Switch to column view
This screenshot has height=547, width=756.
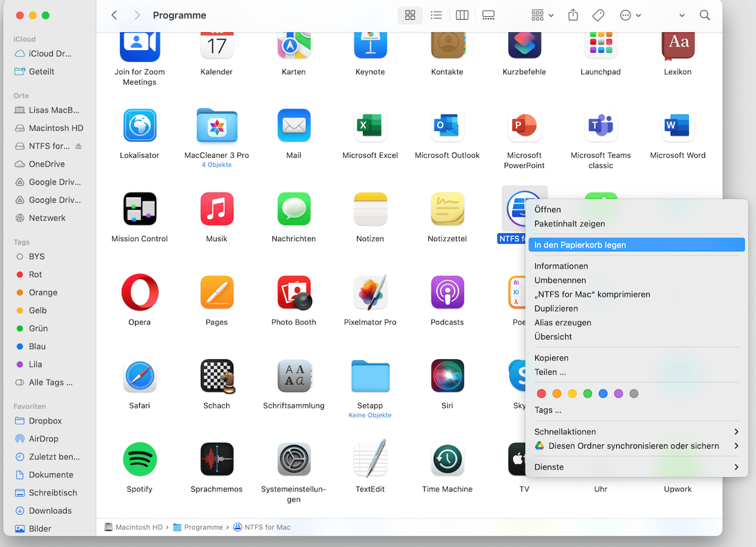click(462, 16)
